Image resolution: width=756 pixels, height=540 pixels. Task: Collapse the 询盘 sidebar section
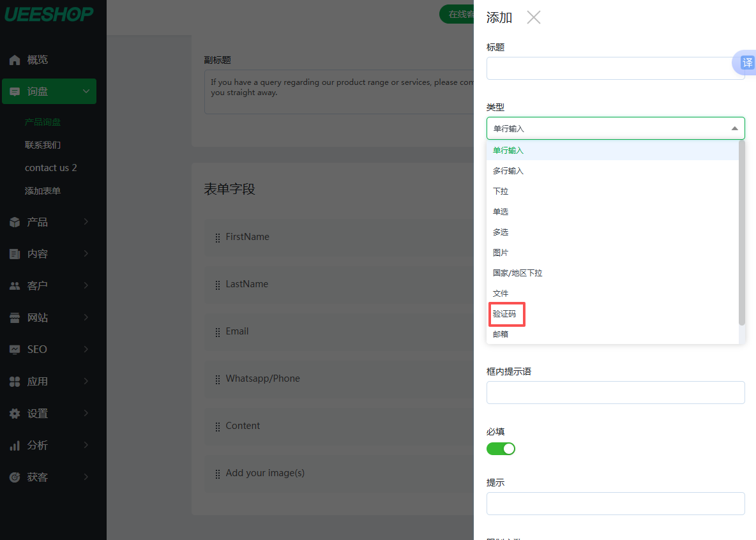point(86,91)
